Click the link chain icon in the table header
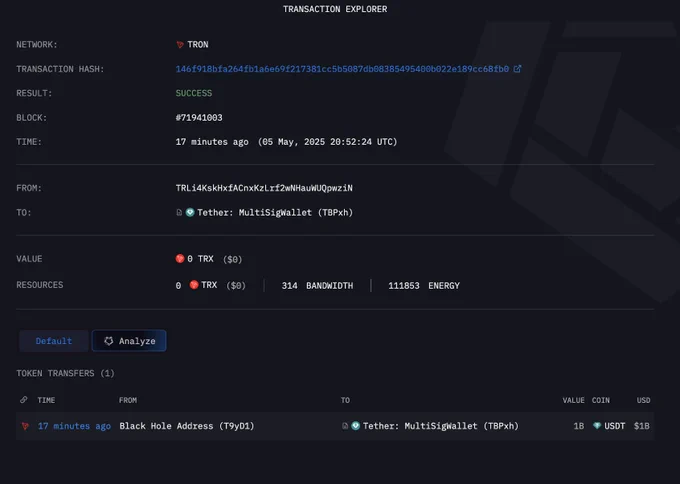The height and width of the screenshot is (484, 680). pyautogui.click(x=24, y=400)
